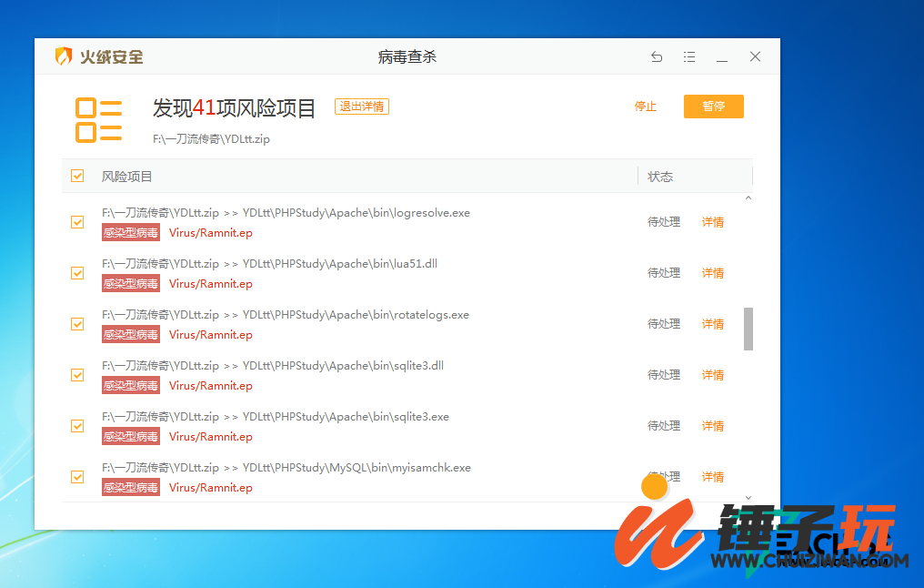The height and width of the screenshot is (588, 924).
Task: Open 详情 for logresolve.exe
Action: (x=712, y=222)
